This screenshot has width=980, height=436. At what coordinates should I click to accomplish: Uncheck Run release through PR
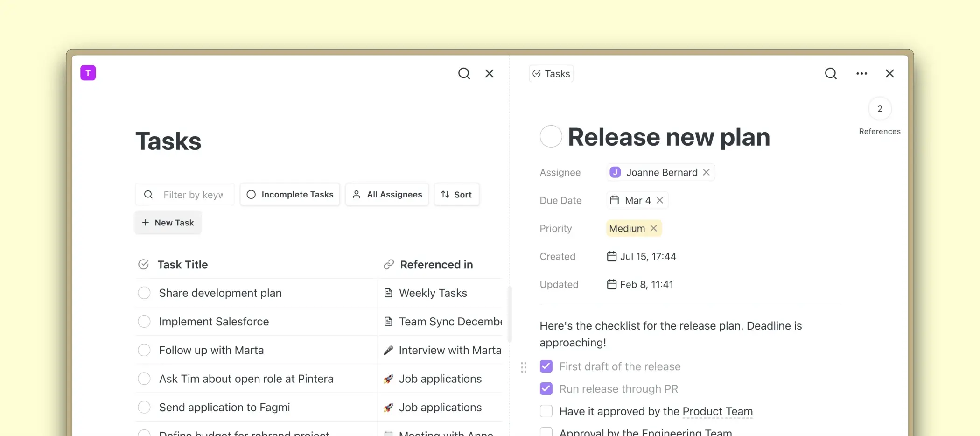(546, 389)
